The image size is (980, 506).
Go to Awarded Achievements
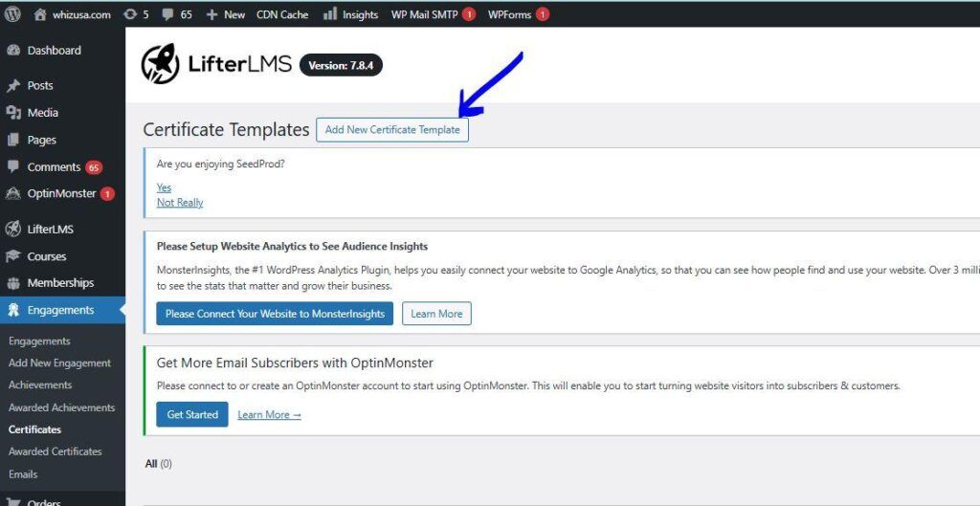pos(62,407)
